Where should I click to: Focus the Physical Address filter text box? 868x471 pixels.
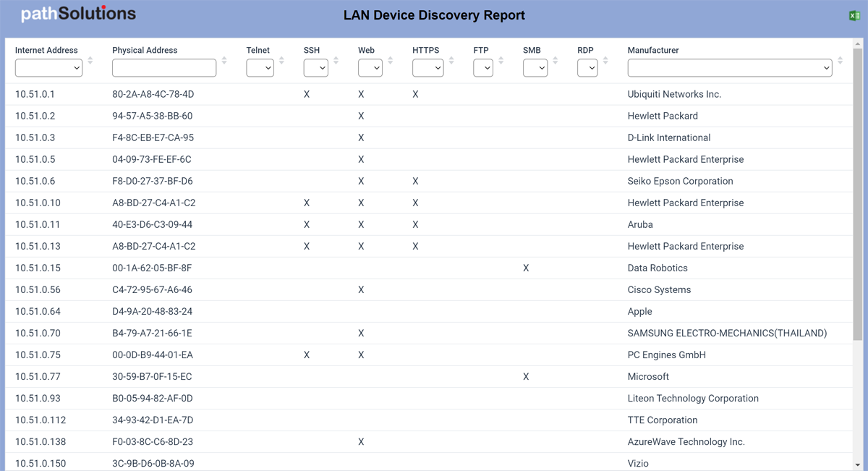[164, 68]
